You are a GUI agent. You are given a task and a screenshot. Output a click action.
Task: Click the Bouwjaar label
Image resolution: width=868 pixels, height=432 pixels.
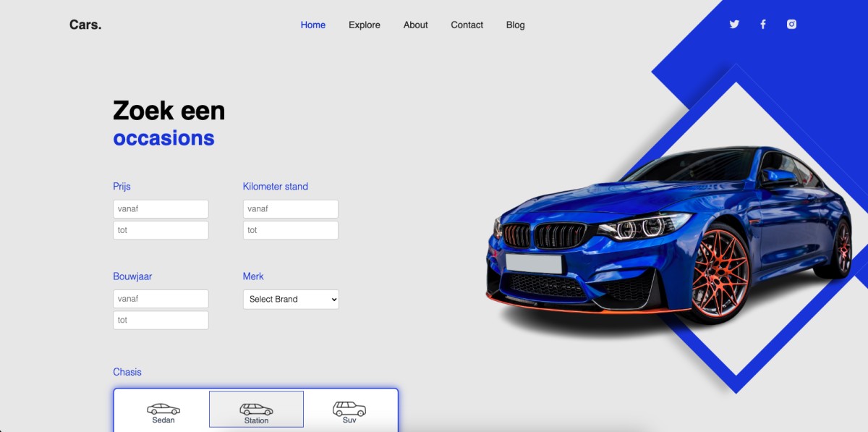point(132,276)
